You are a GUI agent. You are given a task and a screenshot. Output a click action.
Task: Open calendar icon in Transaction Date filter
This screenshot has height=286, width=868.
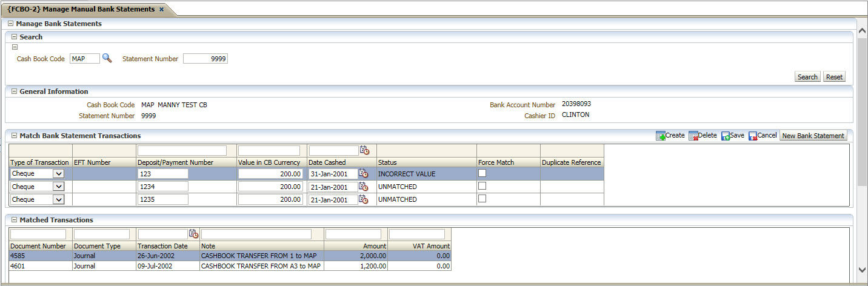click(193, 234)
